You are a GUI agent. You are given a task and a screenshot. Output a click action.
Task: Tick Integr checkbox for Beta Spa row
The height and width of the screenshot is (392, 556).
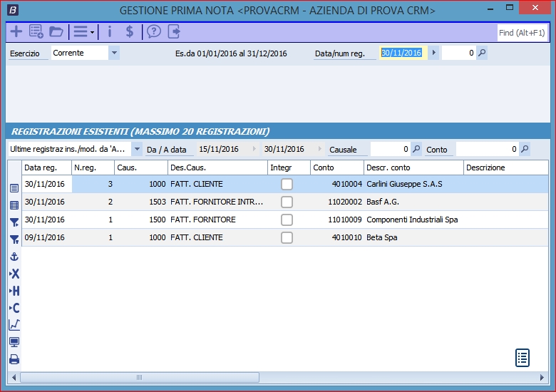tap(287, 237)
